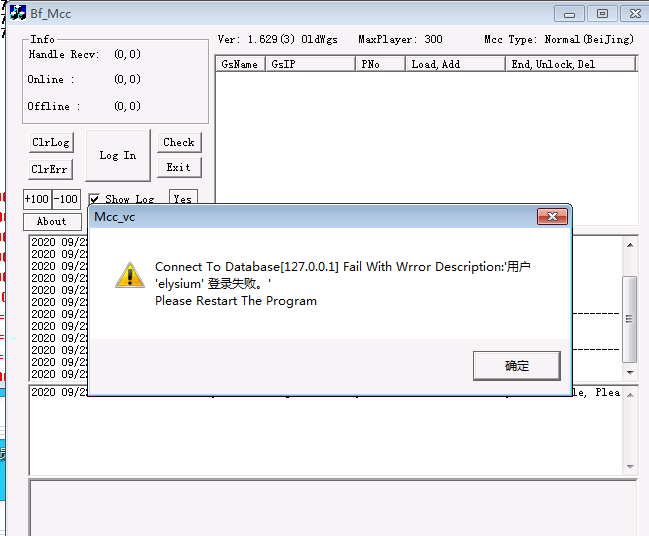Open the About button
This screenshot has width=649, height=536.
52,222
